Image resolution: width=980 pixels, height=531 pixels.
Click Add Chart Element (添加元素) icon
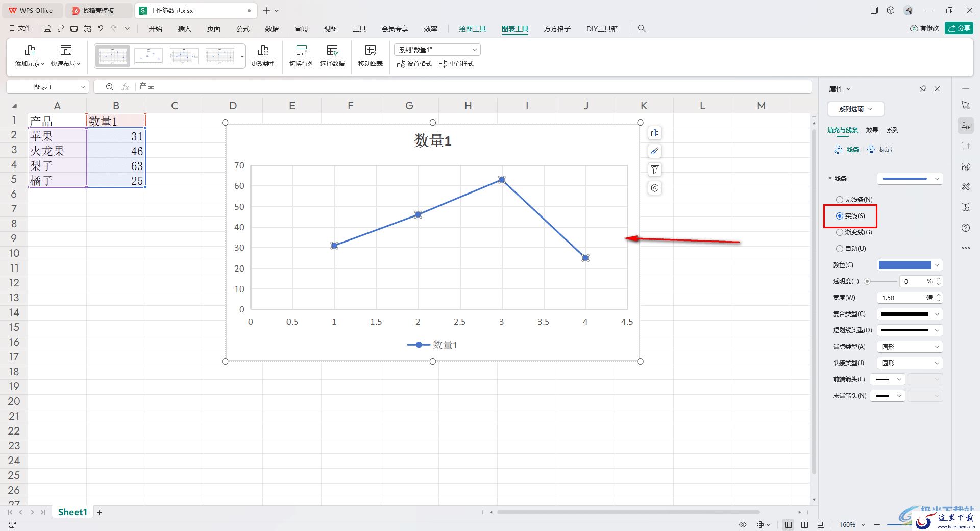pyautogui.click(x=30, y=50)
